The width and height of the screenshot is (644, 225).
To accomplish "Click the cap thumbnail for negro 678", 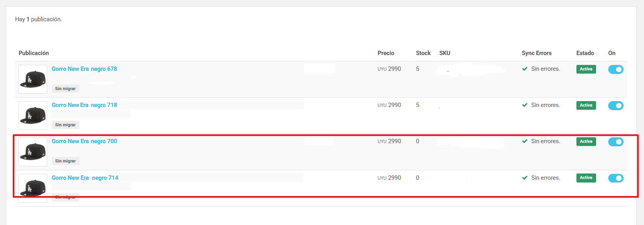I will click(x=33, y=79).
